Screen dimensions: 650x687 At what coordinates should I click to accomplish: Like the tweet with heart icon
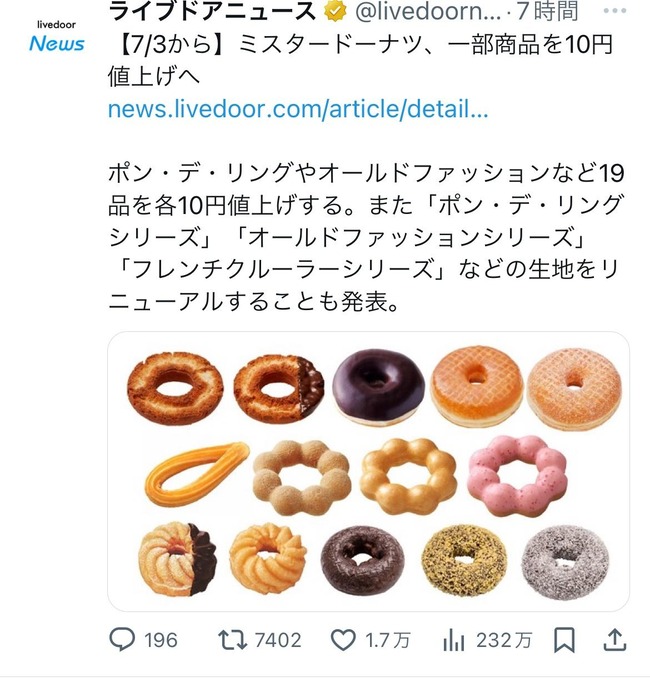tap(344, 640)
